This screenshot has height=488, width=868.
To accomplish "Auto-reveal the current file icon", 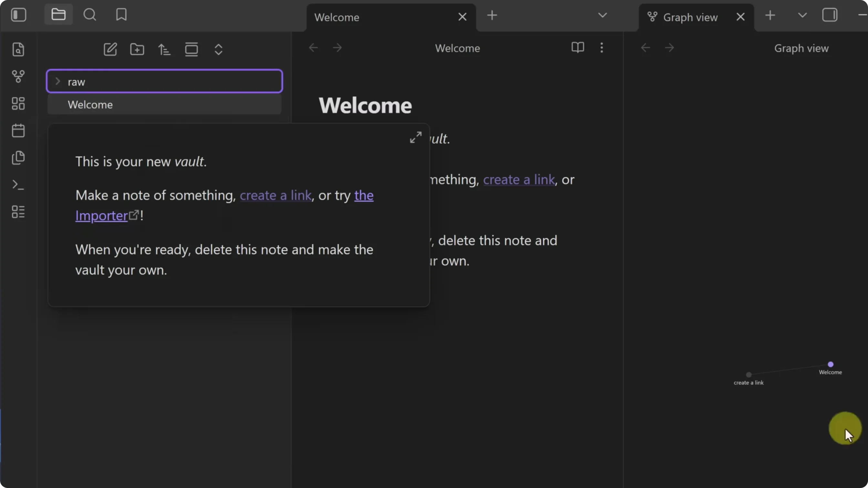I will point(191,49).
